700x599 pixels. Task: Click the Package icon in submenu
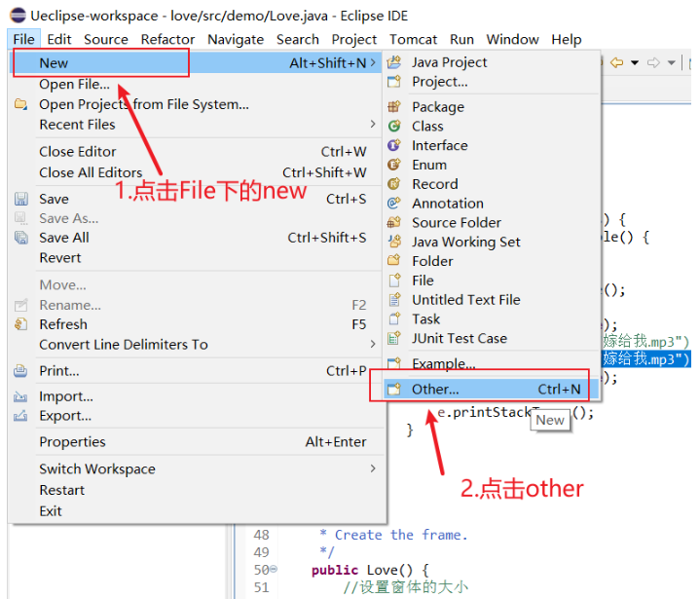pyautogui.click(x=393, y=107)
